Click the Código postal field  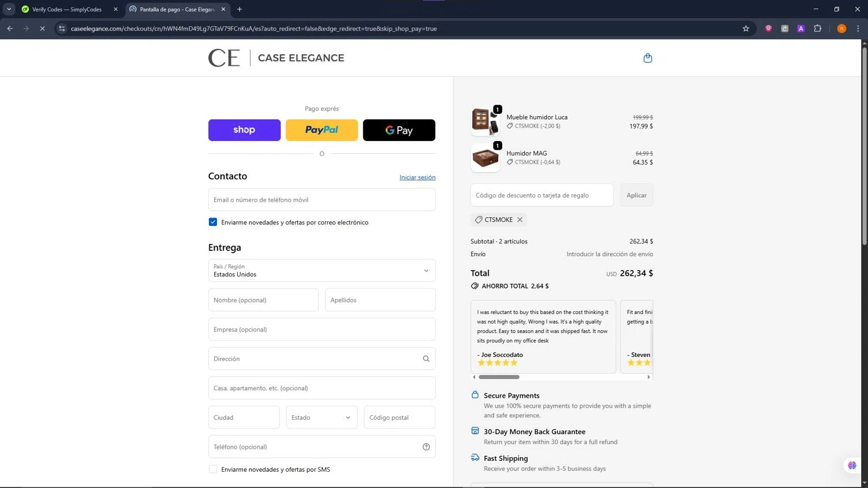399,417
